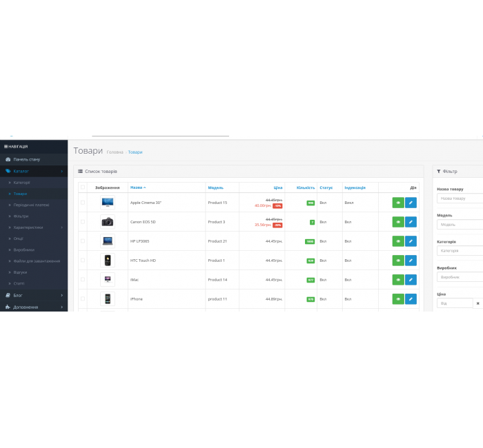The width and height of the screenshot is (483, 448).
Task: Sort by Назва column
Action: click(x=138, y=187)
